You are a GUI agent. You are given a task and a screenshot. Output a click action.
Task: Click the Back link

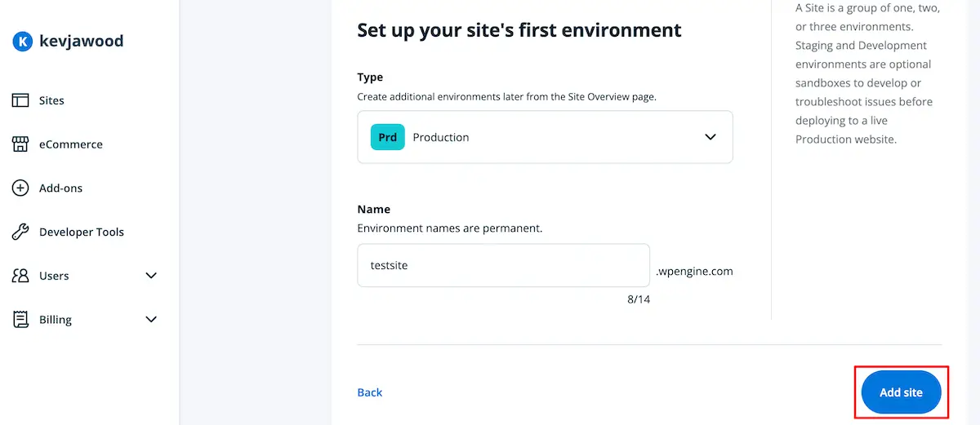point(370,392)
